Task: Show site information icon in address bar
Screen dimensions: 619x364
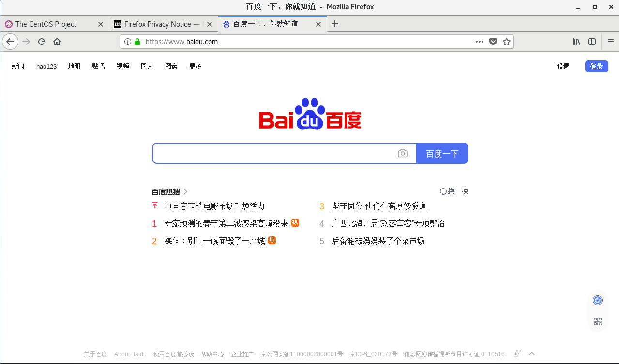Action: pos(128,42)
